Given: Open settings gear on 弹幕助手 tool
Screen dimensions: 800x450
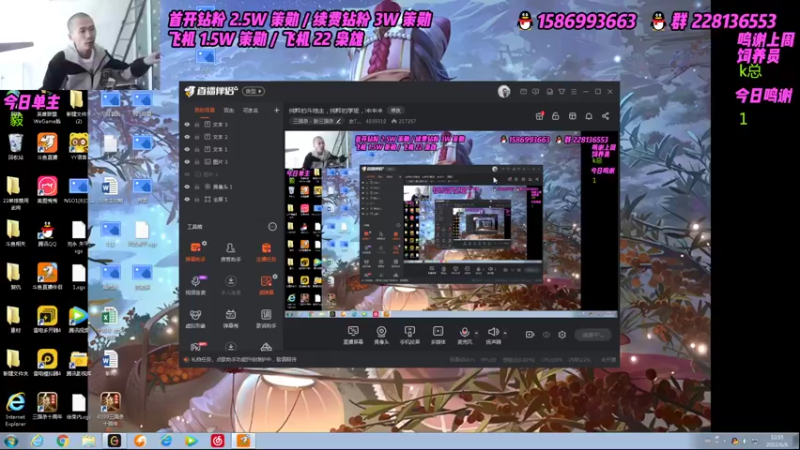Looking at the screenshot, I should pyautogui.click(x=204, y=243).
